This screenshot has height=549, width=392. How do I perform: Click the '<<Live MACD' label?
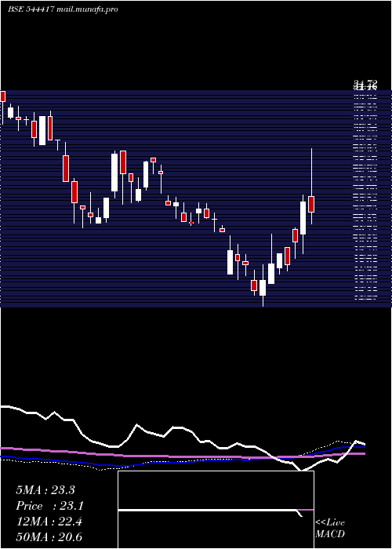[330, 529]
